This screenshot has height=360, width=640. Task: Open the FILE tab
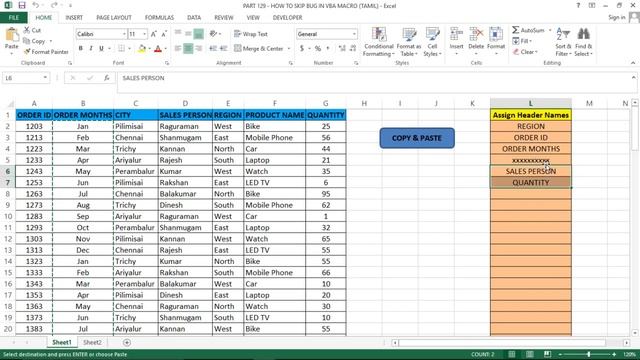pos(13,18)
